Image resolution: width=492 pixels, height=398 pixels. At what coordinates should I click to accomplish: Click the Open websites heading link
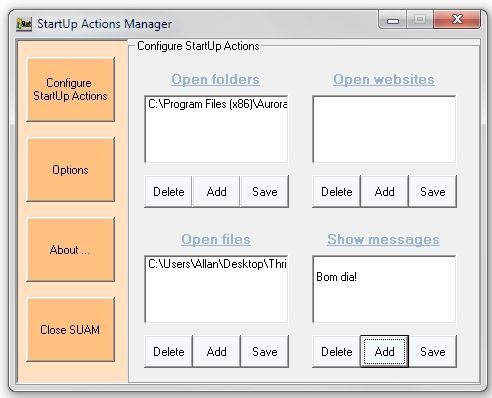pos(384,80)
